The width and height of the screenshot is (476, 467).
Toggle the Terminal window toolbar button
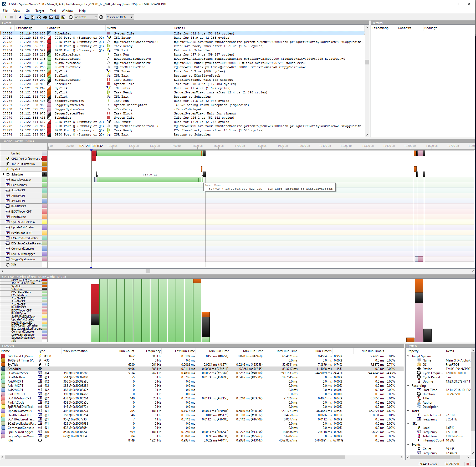click(33, 17)
